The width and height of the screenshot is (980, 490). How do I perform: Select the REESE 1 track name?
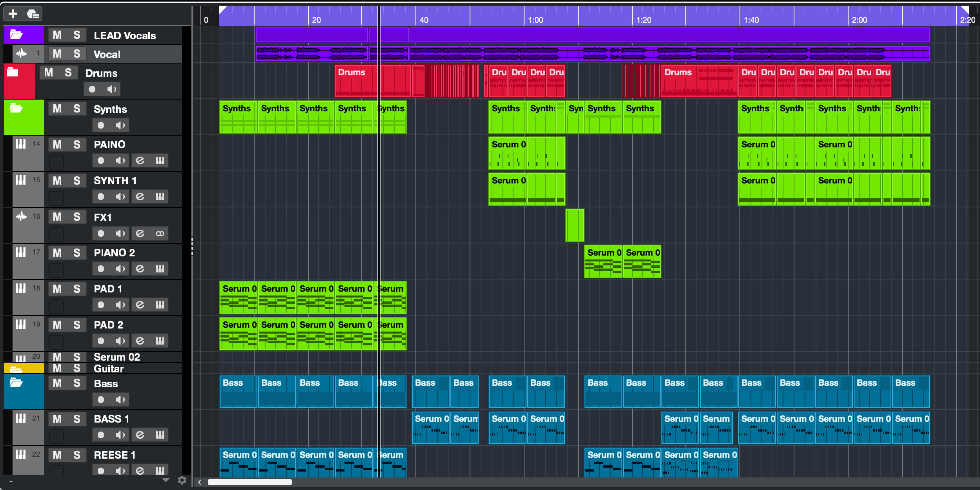115,455
